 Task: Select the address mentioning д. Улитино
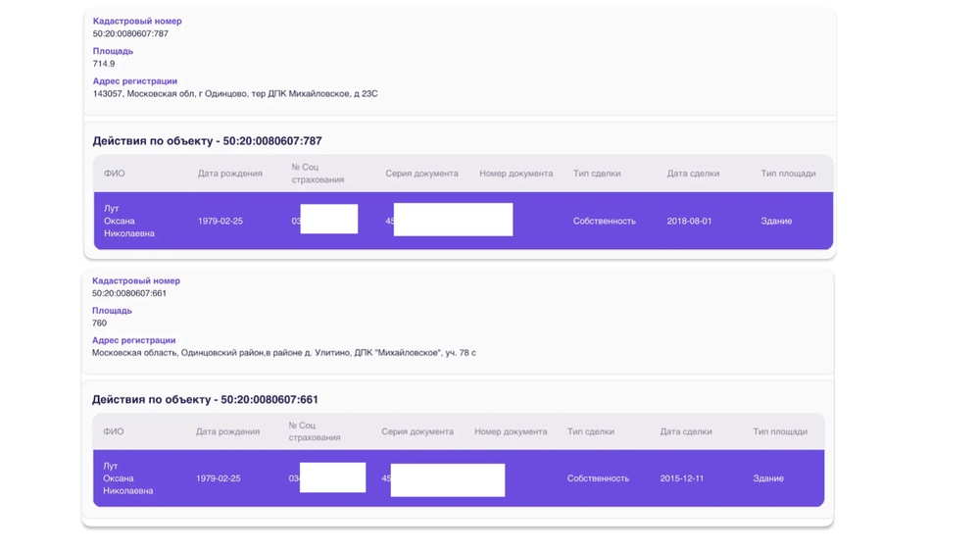tap(284, 353)
